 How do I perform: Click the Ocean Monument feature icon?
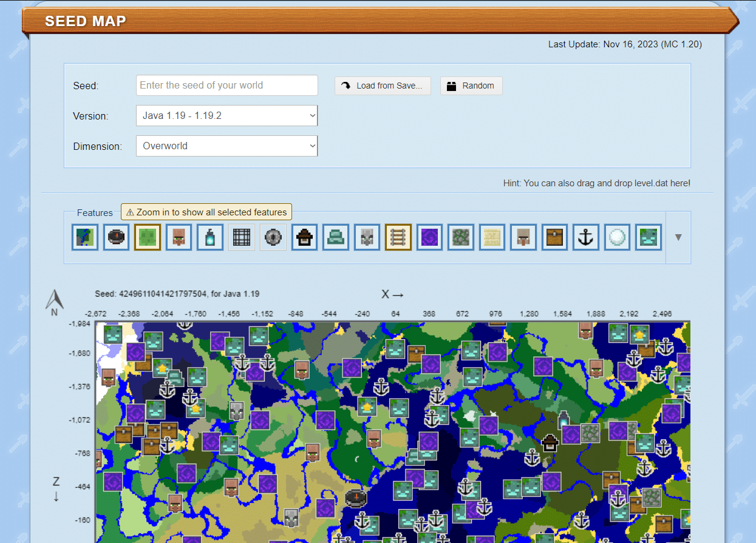pos(336,237)
